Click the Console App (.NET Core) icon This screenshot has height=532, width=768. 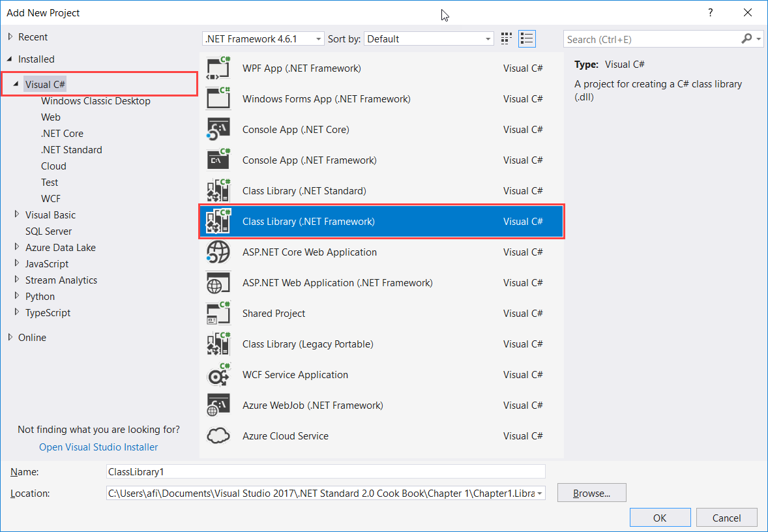coord(218,130)
